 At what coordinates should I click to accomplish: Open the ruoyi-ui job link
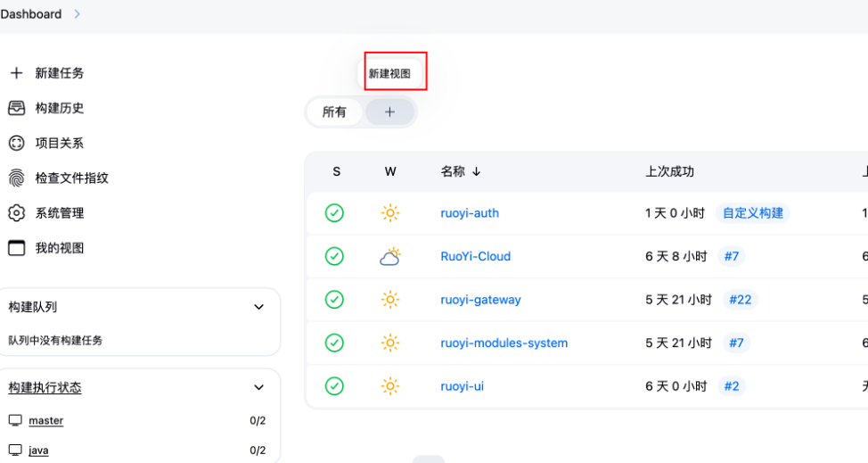click(462, 386)
